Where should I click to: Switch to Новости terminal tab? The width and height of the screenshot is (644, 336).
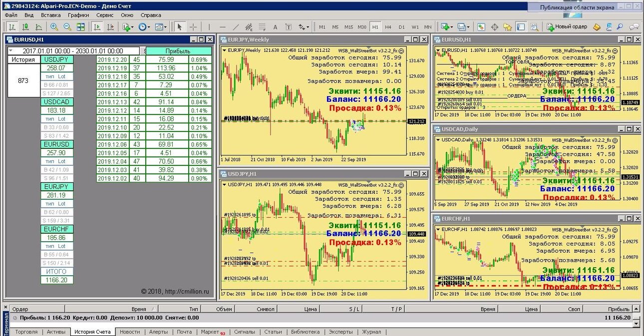pos(130,332)
